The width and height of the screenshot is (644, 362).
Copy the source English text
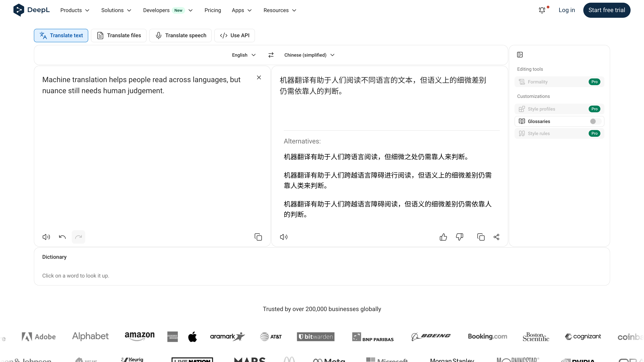click(x=258, y=237)
